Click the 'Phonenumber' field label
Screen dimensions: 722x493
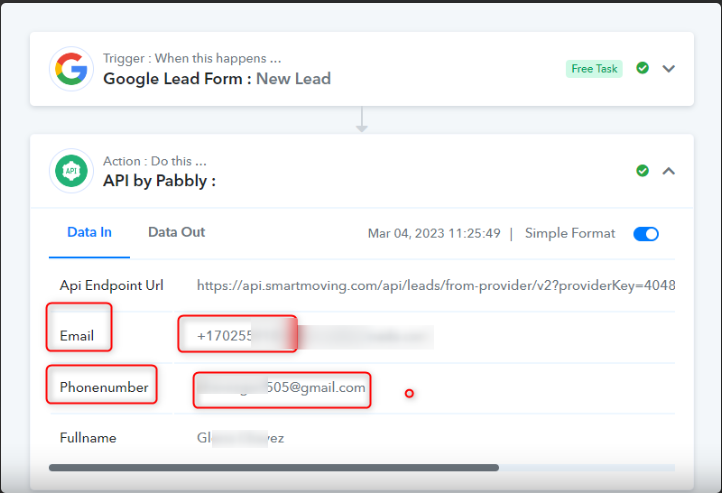pos(104,387)
